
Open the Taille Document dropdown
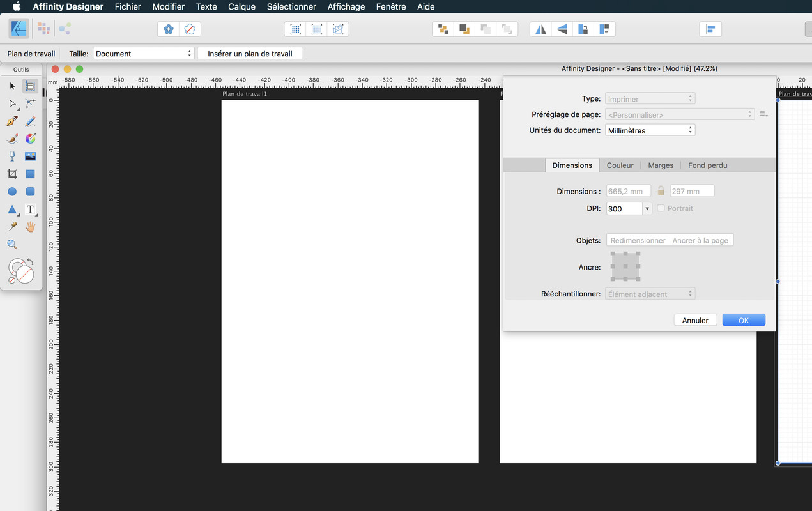pos(144,54)
